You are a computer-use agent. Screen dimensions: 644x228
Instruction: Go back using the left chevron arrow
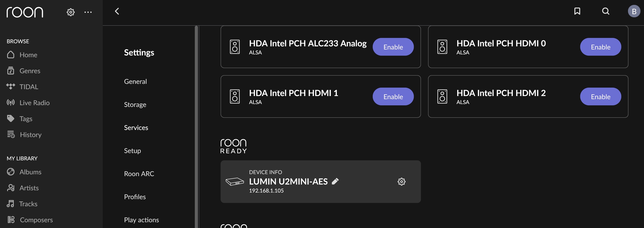(117, 11)
